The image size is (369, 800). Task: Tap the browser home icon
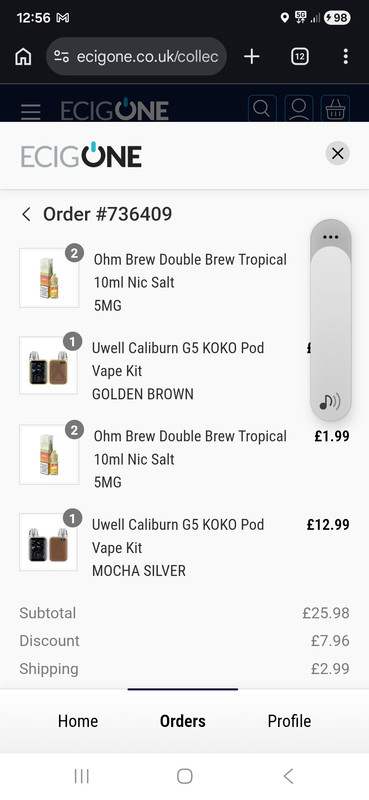23,57
